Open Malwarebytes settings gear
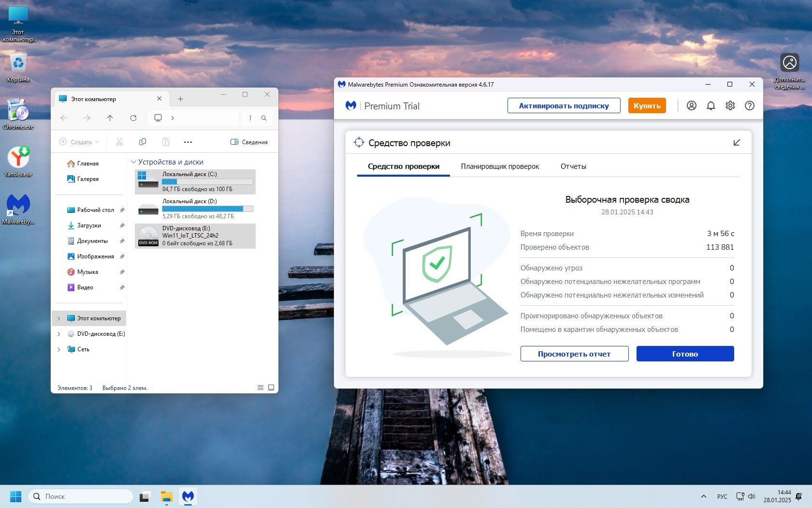Viewport: 812px width, 508px height. pyautogui.click(x=730, y=105)
